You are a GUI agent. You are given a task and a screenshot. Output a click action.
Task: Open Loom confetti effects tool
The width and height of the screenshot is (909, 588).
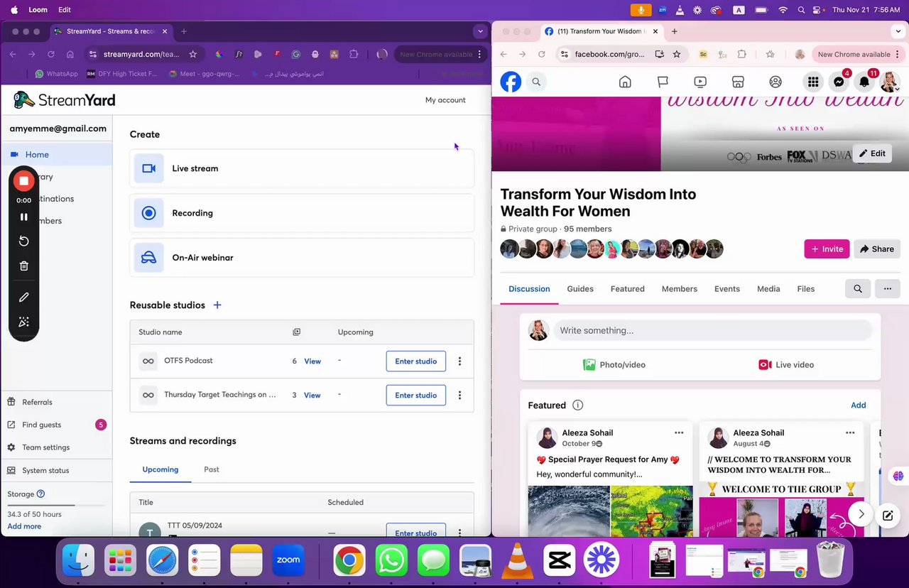[23, 322]
